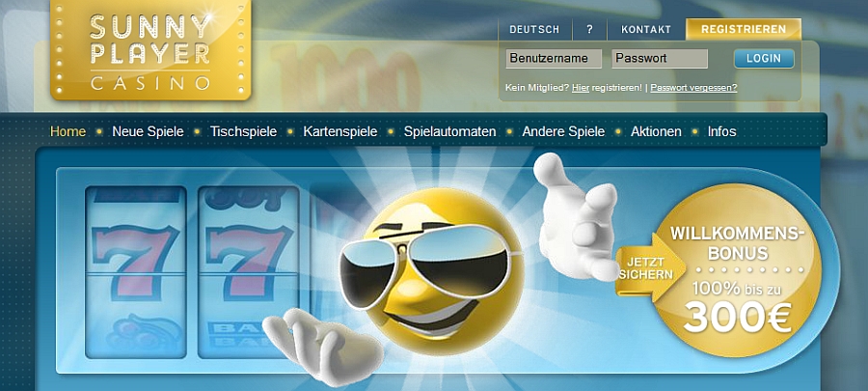Follow the 'Hier' registrieren link
This screenshot has width=868, height=391.
(581, 88)
